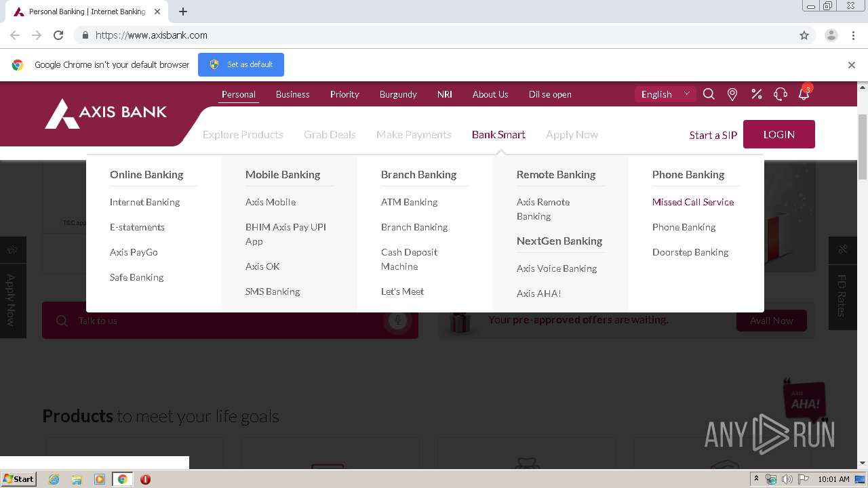
Task: View site security padlock info
Action: (85, 35)
